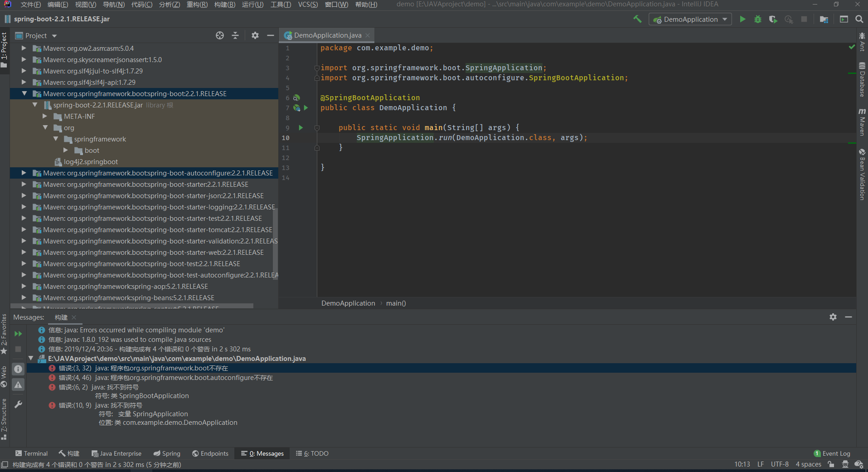
Task: Click the Project tree horizontal scrollbar
Action: pyautogui.click(x=131, y=307)
